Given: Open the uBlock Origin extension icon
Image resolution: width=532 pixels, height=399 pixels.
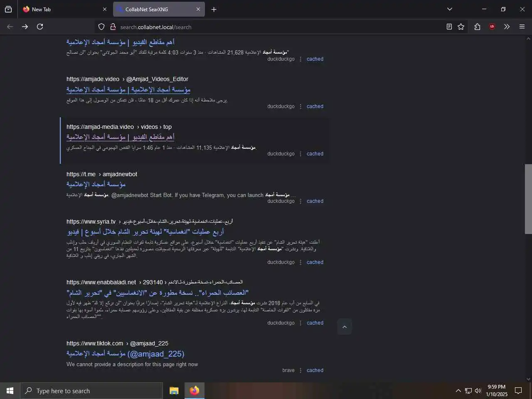Looking at the screenshot, I should click(492, 27).
